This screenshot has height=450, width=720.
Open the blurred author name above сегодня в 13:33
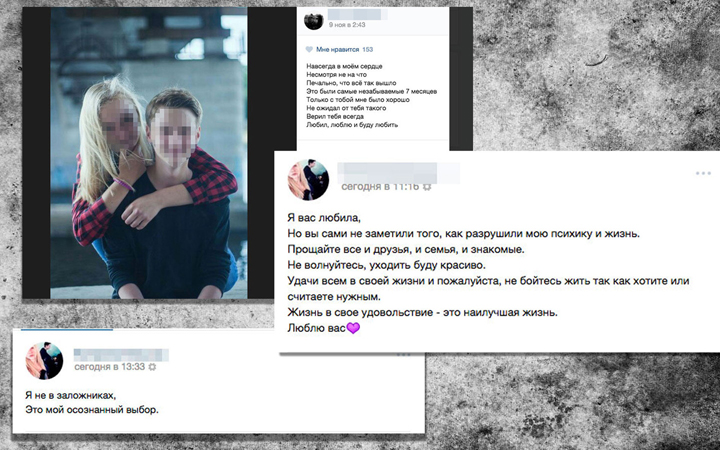[121, 354]
